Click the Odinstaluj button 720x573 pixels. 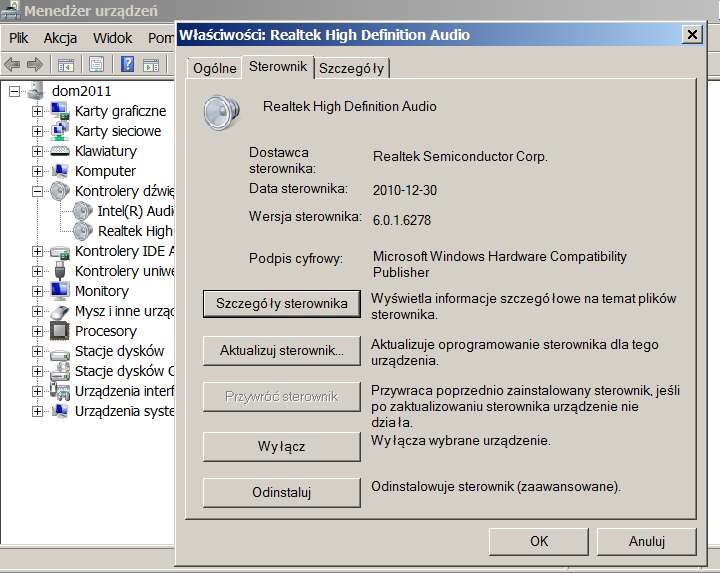281,492
